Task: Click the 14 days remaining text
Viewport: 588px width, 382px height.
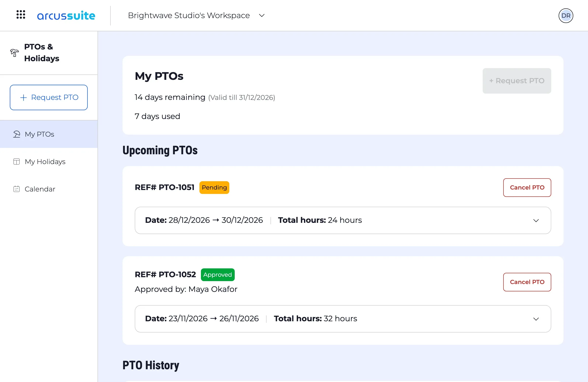Action: click(x=170, y=97)
